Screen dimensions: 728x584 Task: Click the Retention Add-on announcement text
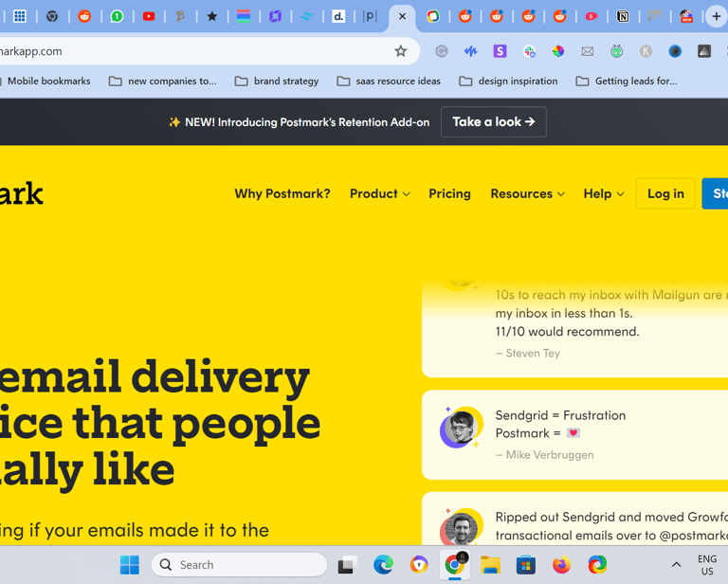pos(307,122)
